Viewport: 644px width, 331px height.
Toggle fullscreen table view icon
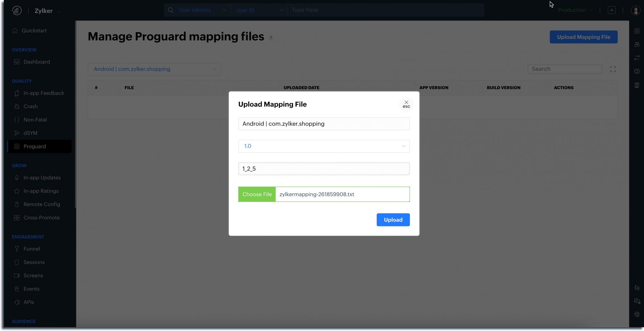(613, 69)
